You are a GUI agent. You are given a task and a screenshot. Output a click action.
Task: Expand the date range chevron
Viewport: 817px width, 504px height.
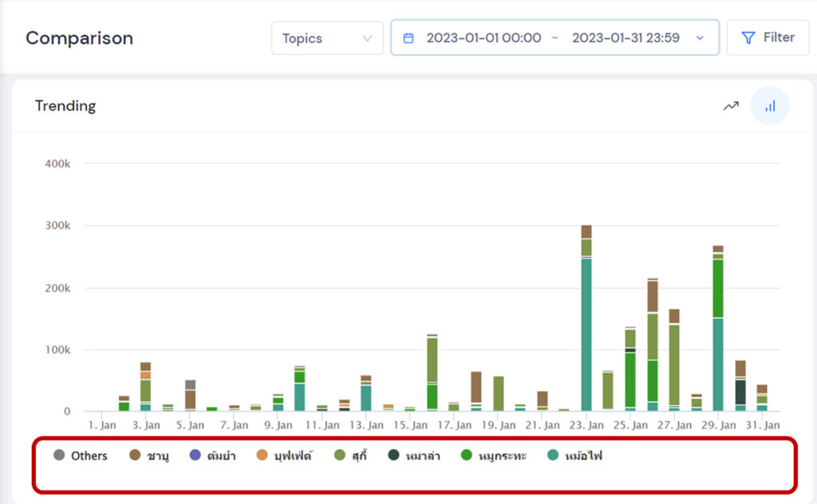tap(700, 38)
